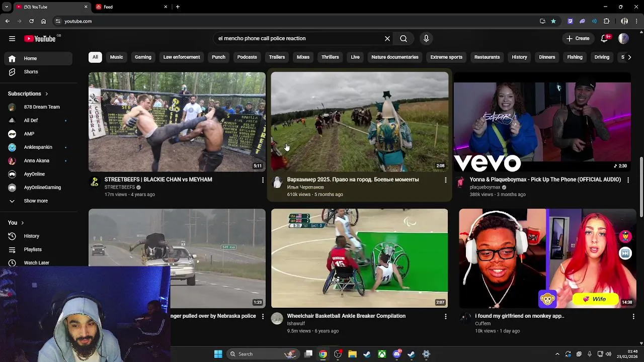Open the YouTube hamburger guide menu
The height and width of the screenshot is (362, 644).
coord(12,38)
